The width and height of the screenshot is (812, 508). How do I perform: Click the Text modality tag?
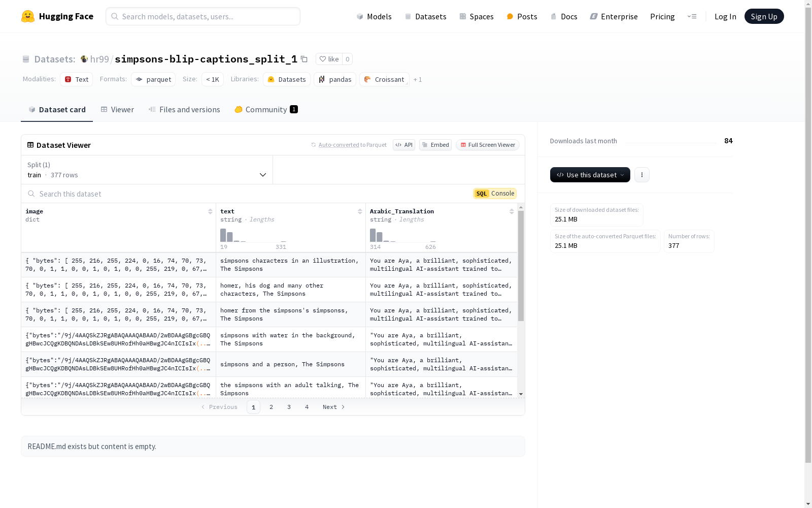pyautogui.click(x=77, y=79)
